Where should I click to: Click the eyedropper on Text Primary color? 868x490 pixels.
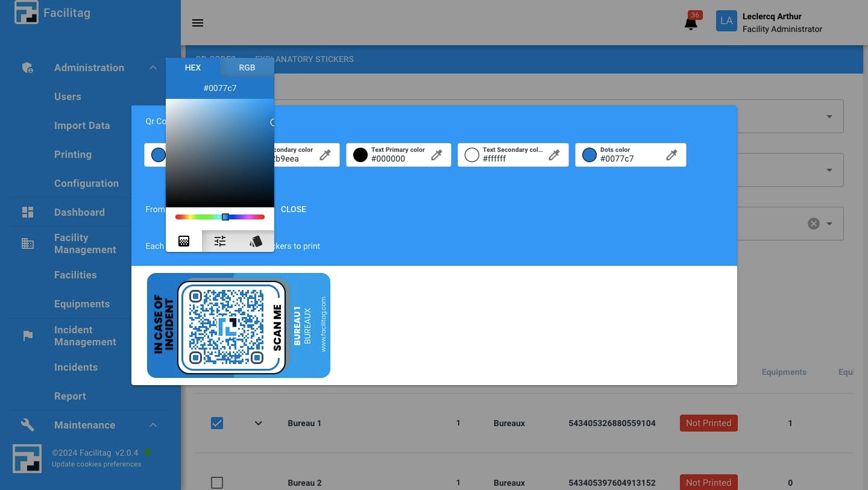coord(436,155)
